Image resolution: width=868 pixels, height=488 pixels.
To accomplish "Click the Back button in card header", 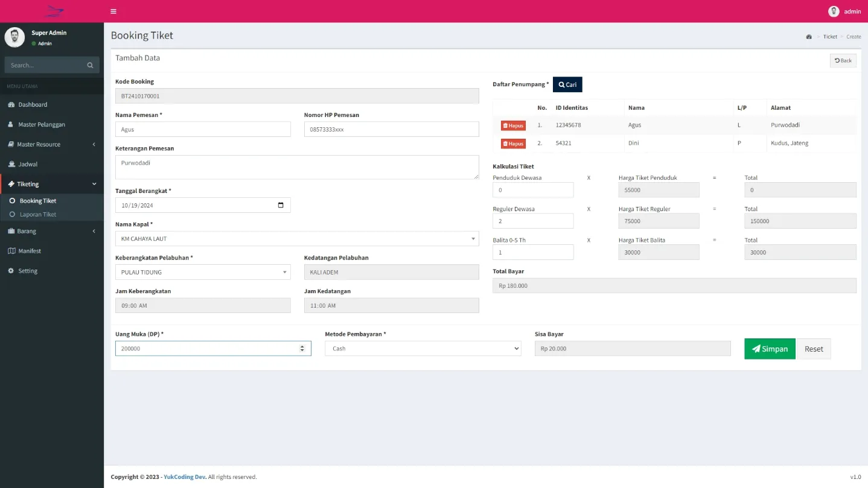I will [843, 60].
